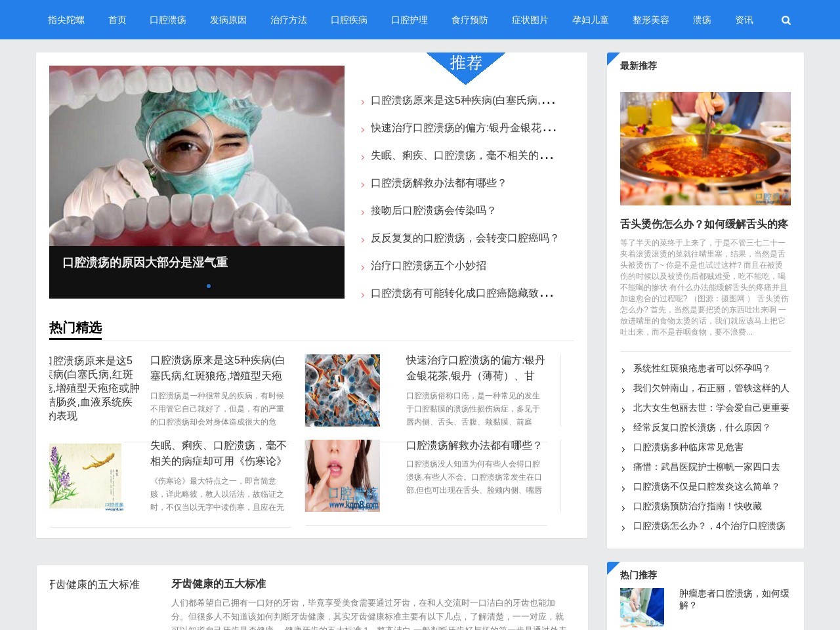Click the red chevron before 治疗口腔溃疡五个小妙招

(x=364, y=266)
